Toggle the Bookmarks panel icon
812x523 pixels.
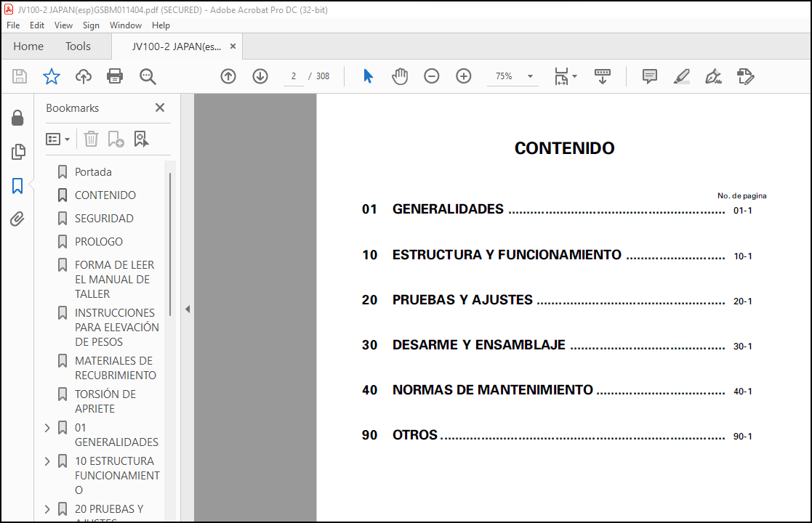point(17,186)
